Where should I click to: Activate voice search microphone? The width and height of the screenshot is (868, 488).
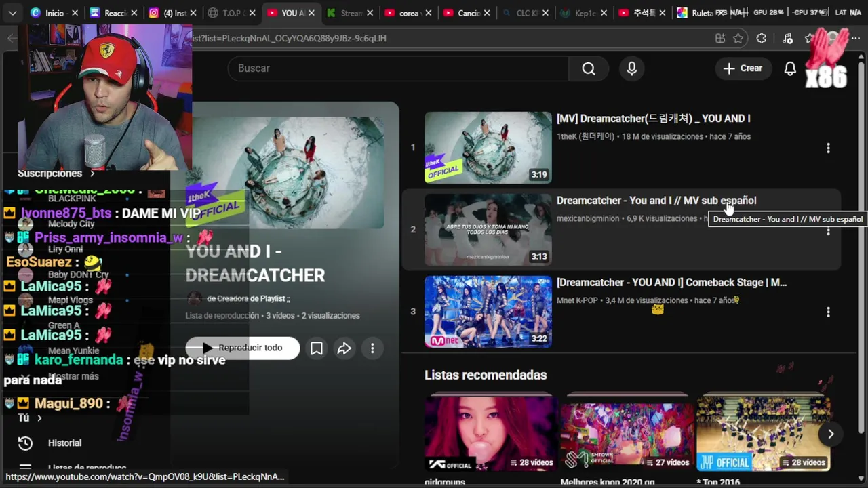point(632,68)
